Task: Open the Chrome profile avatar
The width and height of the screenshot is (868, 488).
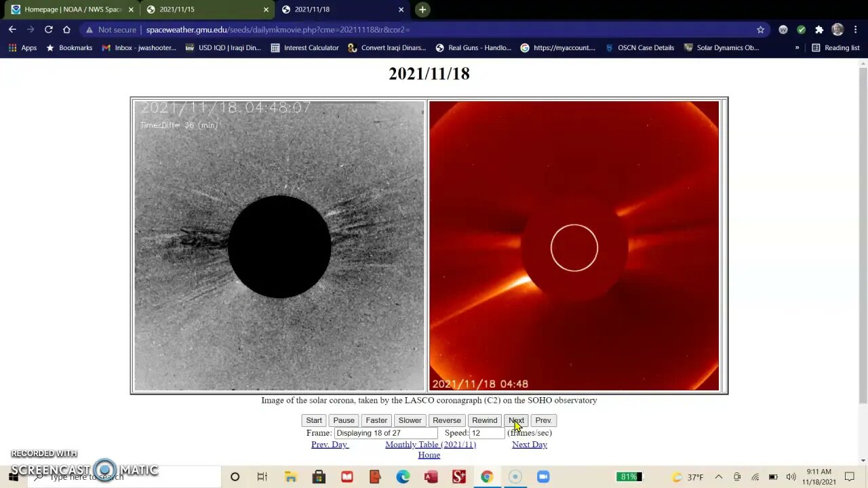Action: 837,30
